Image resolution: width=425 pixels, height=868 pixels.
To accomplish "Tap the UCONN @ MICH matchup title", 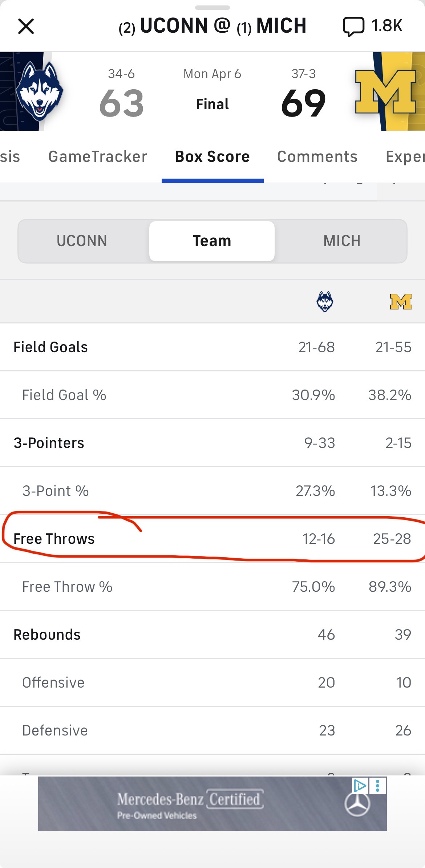I will [x=212, y=26].
